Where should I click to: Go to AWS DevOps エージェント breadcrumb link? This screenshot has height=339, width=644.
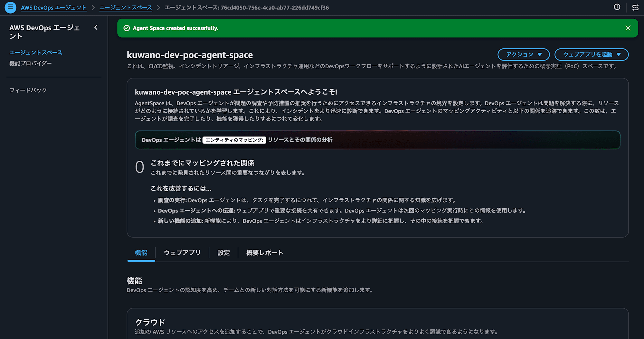coord(54,7)
